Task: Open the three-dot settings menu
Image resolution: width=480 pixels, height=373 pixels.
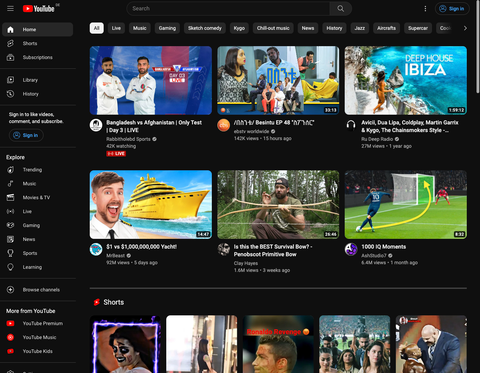Action: click(x=425, y=9)
